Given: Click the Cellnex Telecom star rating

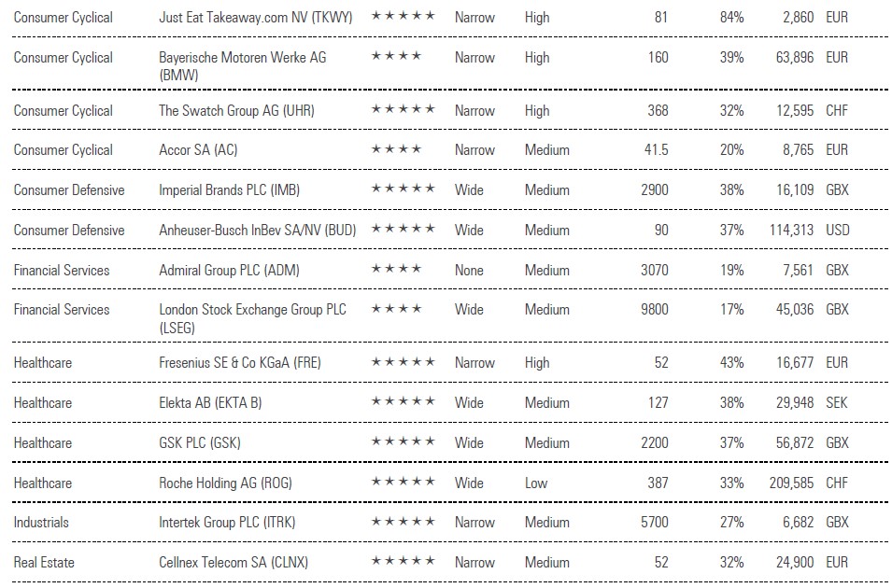Looking at the screenshot, I should [x=403, y=562].
